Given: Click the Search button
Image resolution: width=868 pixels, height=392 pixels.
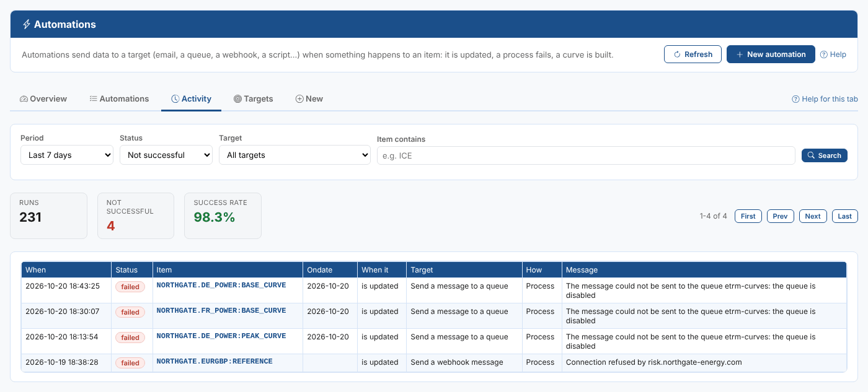Looking at the screenshot, I should (825, 155).
